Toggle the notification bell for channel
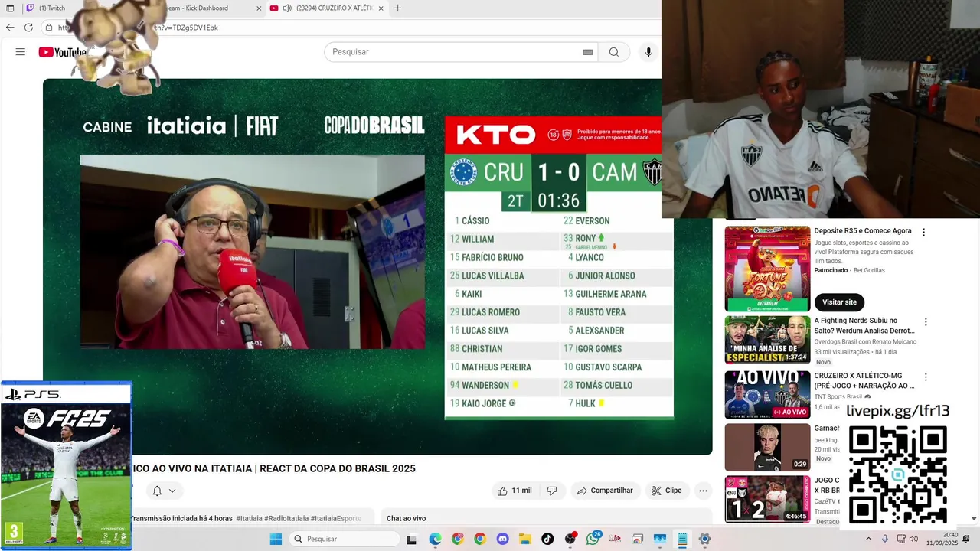 point(157,491)
